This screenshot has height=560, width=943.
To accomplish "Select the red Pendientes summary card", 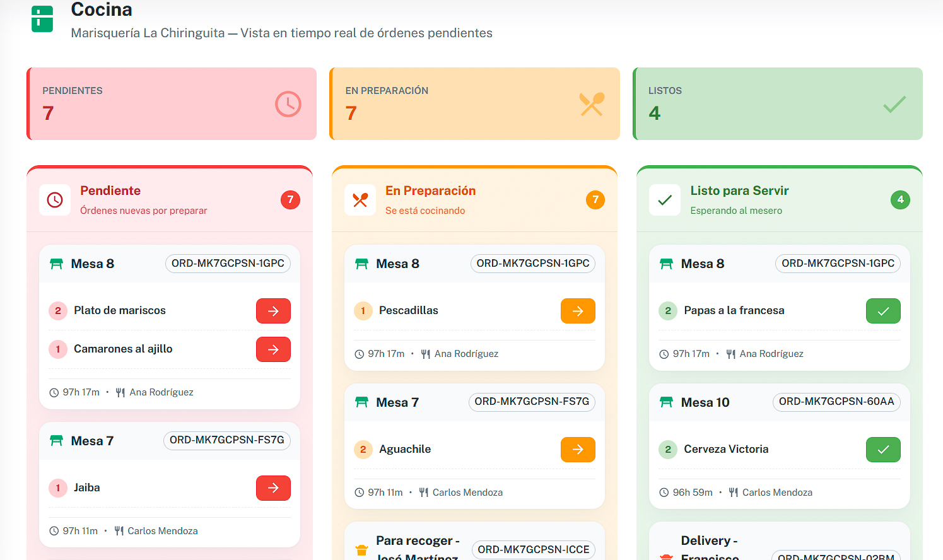I will coord(172,103).
